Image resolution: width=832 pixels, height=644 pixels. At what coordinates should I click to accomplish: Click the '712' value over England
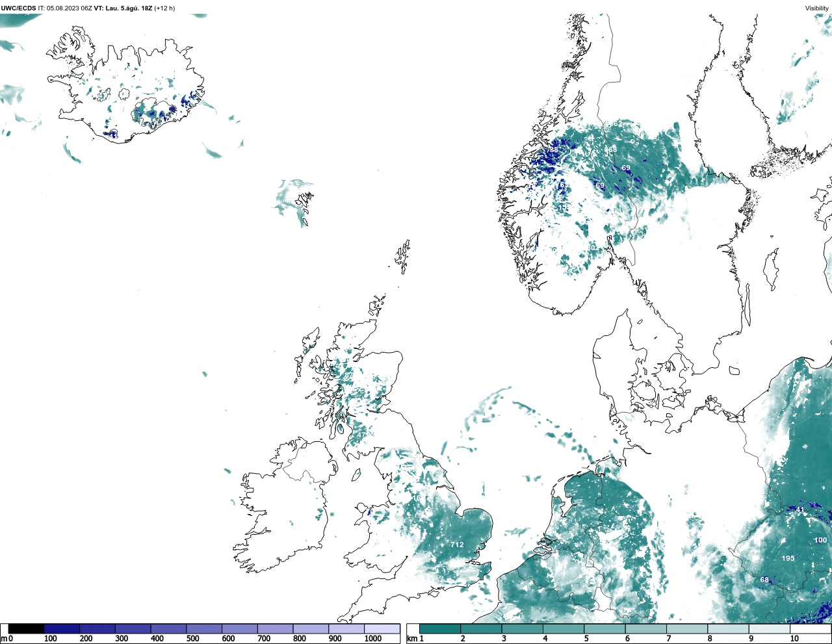(x=457, y=545)
